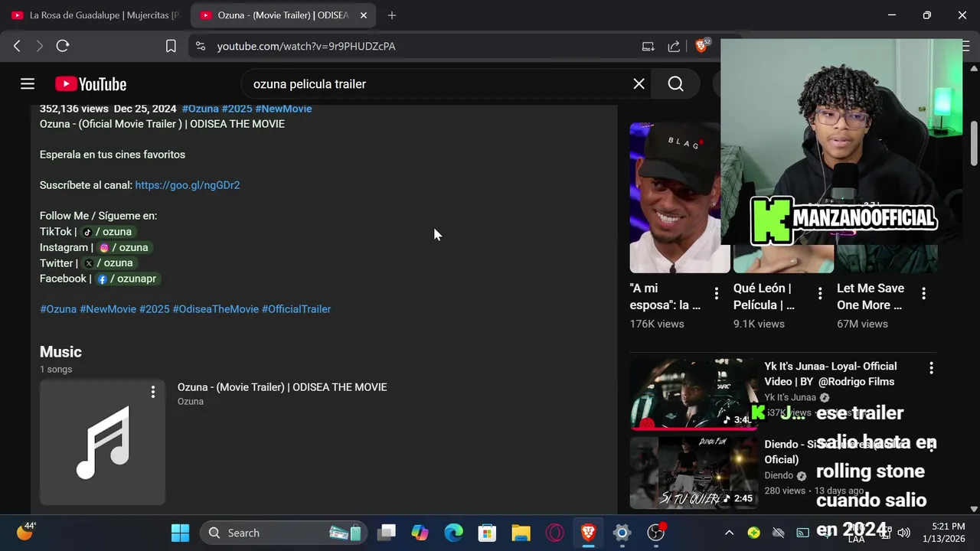This screenshot has width=980, height=551.
Task: Open Opera browser from taskbar
Action: 555,533
